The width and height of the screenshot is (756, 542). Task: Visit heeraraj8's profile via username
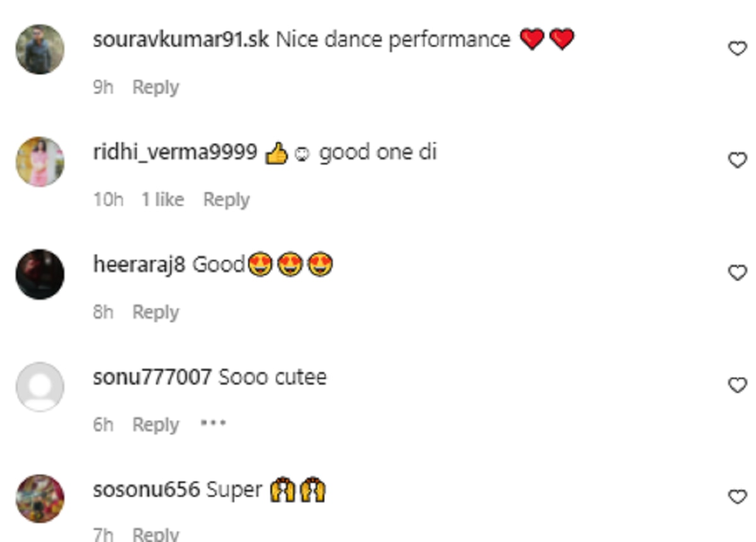click(x=139, y=264)
